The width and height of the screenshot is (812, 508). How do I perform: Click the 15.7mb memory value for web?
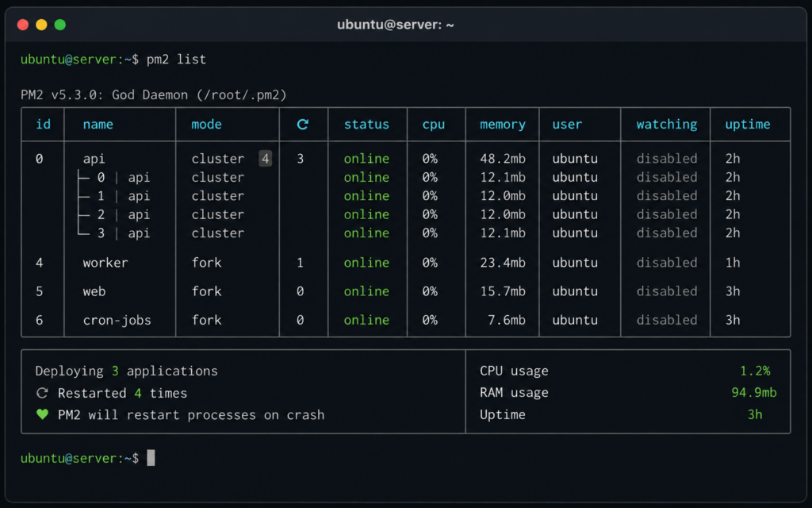tap(502, 291)
